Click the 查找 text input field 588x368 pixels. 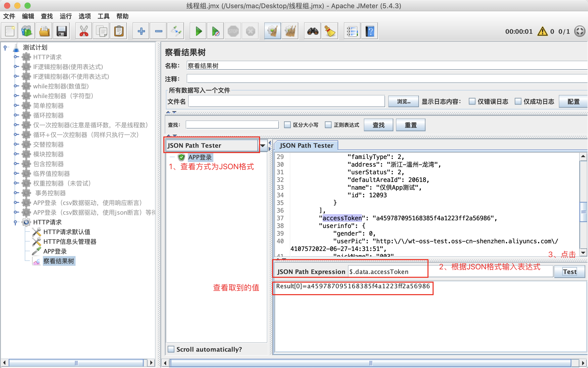232,125
